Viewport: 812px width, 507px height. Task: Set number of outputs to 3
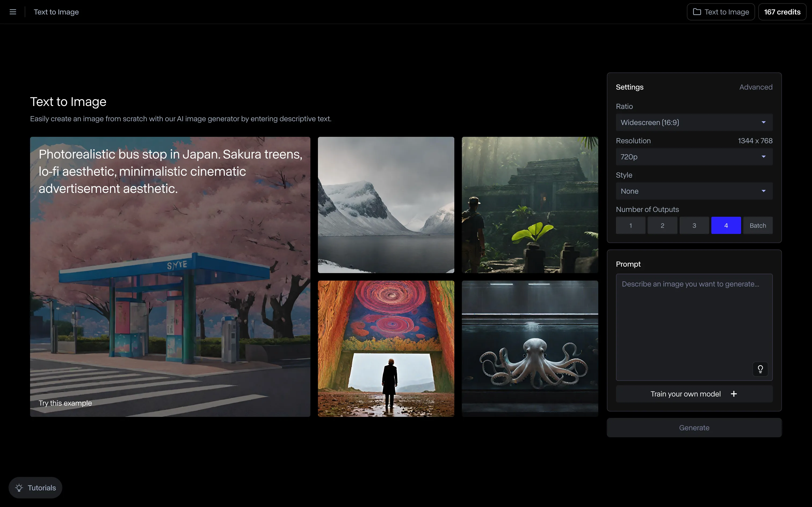coord(694,225)
